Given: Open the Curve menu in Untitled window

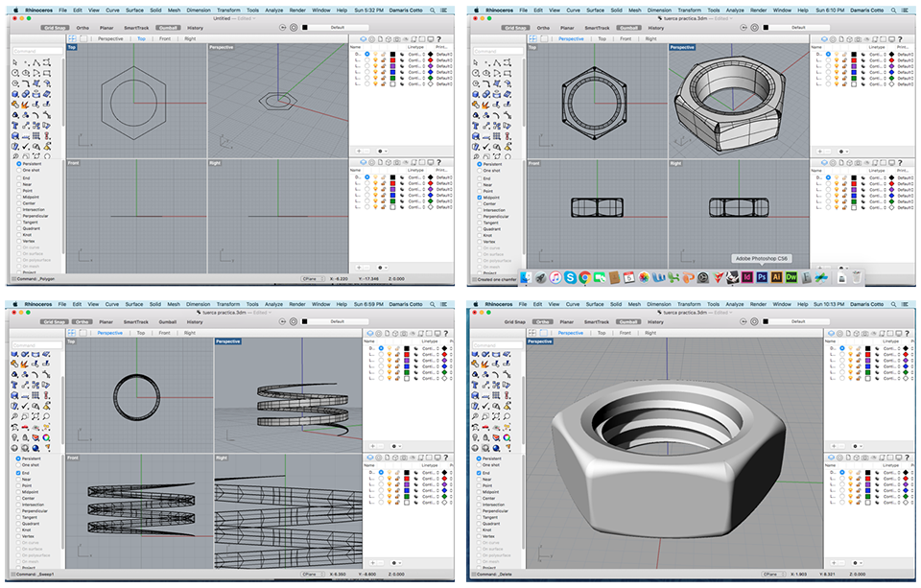Looking at the screenshot, I should tap(112, 10).
